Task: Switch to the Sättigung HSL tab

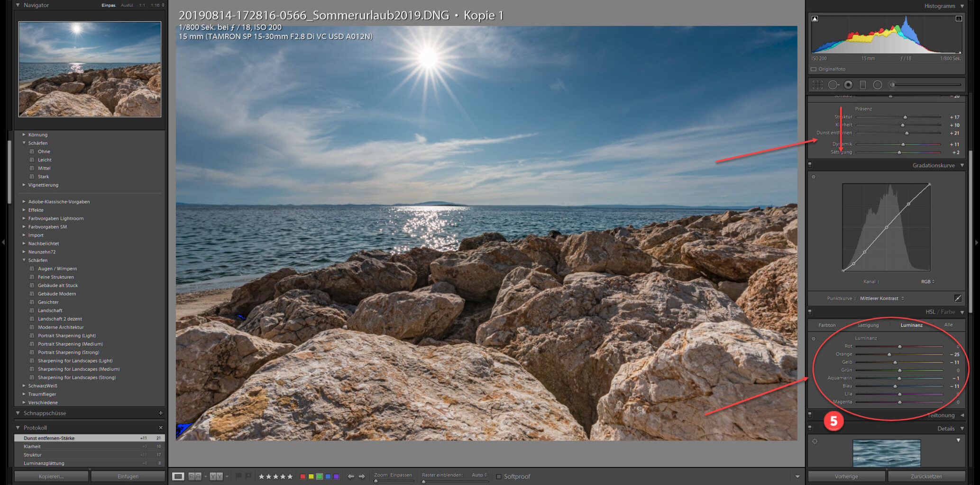Action: click(x=868, y=325)
